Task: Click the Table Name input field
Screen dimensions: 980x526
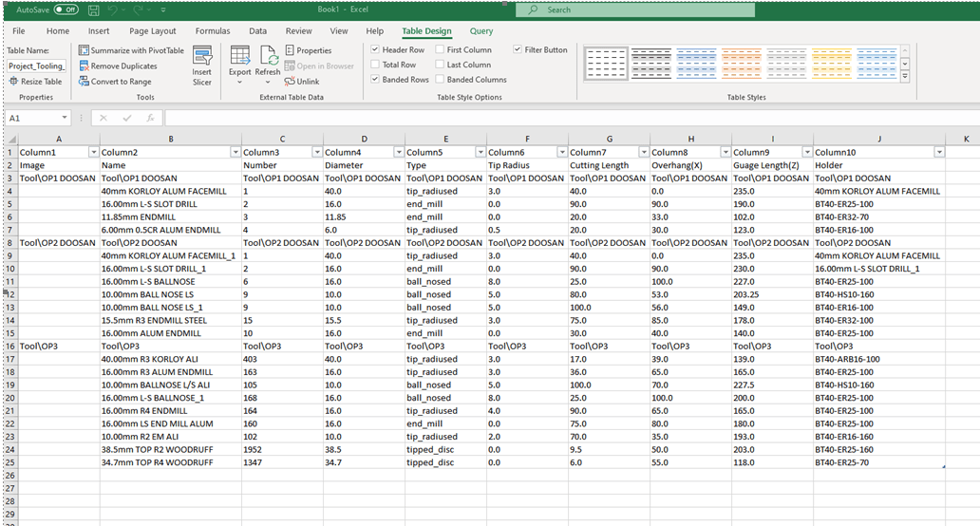Action: 36,66
